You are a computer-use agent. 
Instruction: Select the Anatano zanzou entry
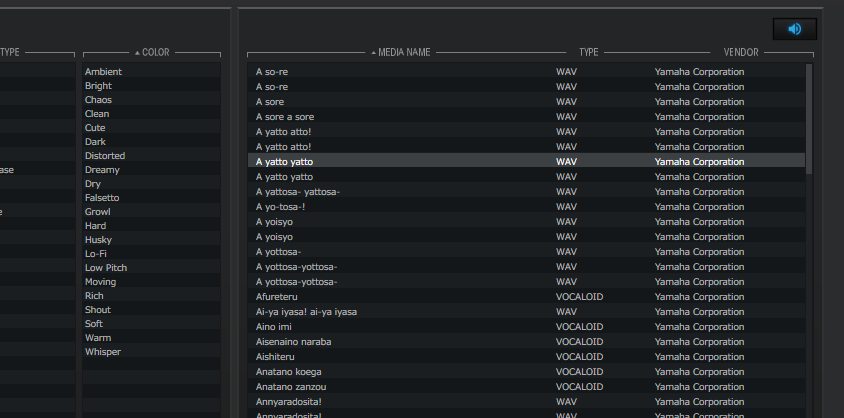click(526, 386)
